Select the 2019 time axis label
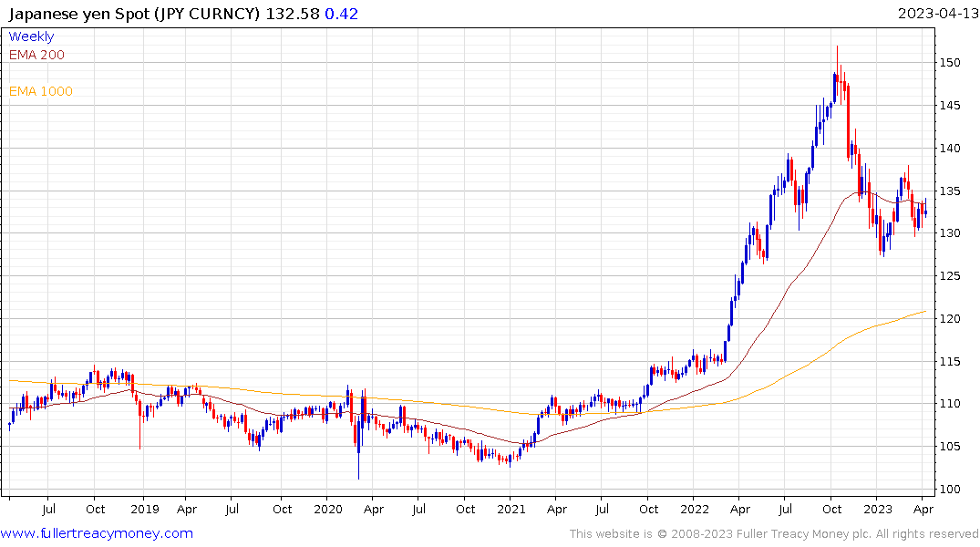The width and height of the screenshot is (980, 547). coord(145,509)
